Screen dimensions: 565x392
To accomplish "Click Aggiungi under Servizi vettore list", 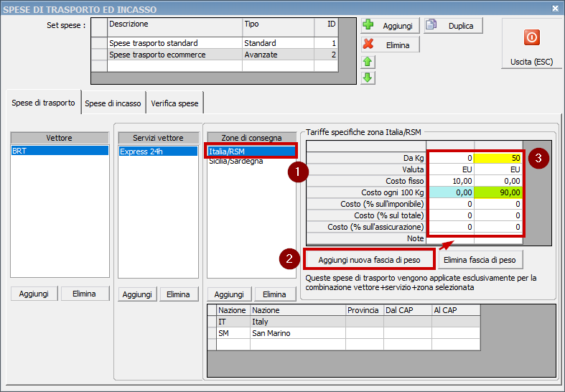I will tap(137, 294).
